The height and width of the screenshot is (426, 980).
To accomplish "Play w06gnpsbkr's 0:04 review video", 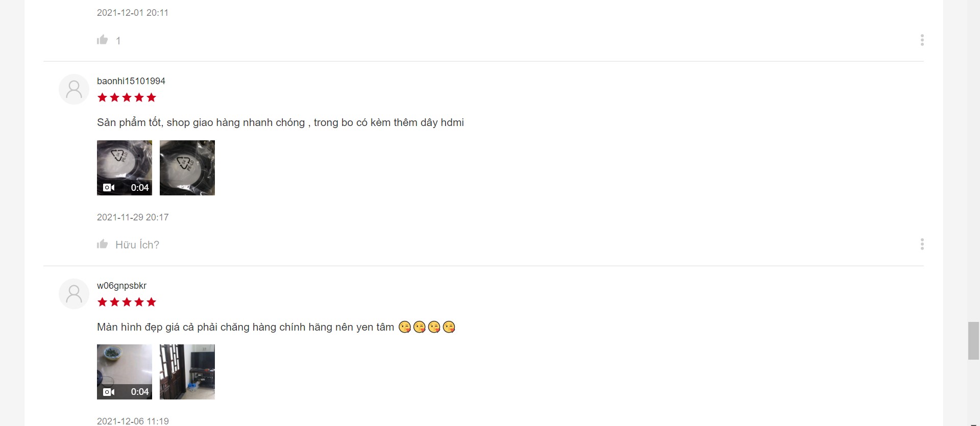I will [125, 372].
